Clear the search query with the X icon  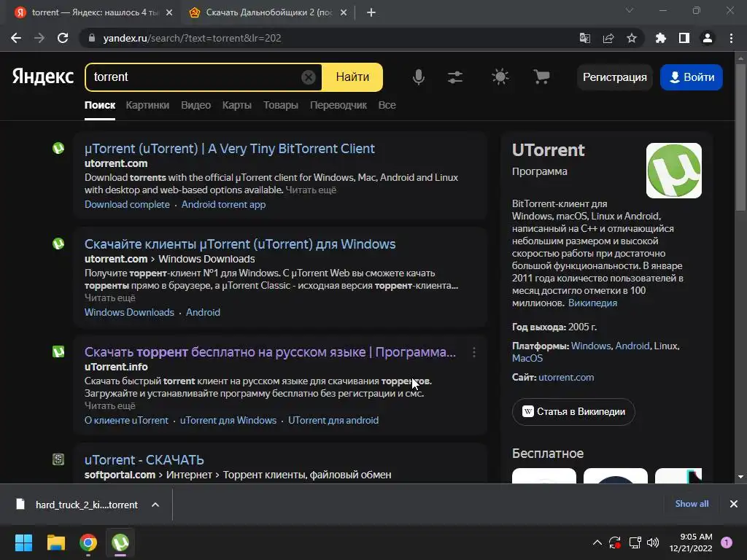tap(309, 77)
